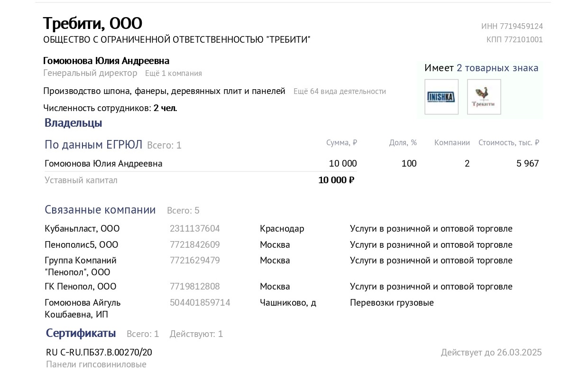Click owner's companies count 2
The width and height of the screenshot is (588, 374).
(x=467, y=163)
